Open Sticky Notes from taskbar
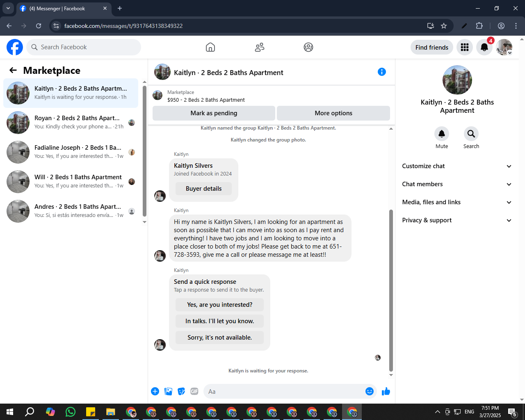This screenshot has height=420, width=525. (91, 412)
